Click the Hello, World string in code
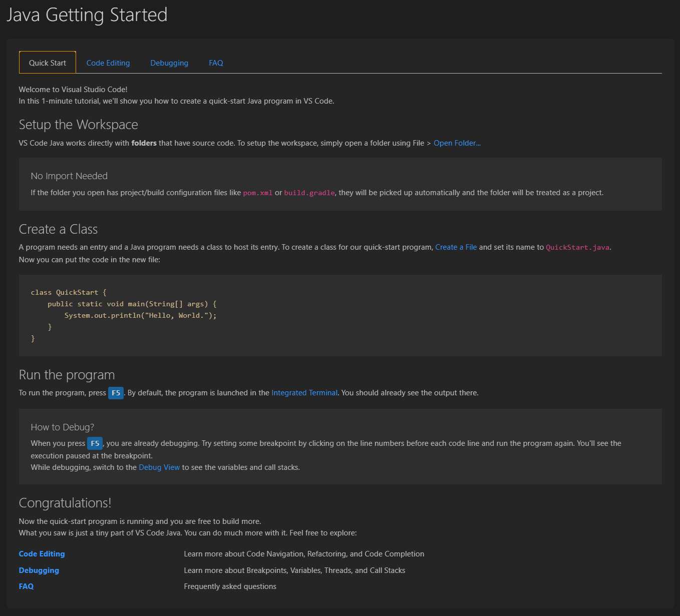 (x=176, y=315)
